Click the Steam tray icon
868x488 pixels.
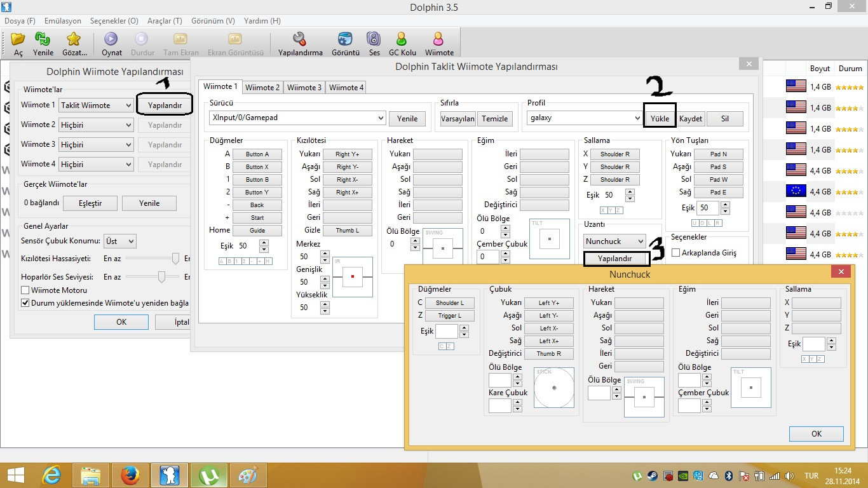(x=653, y=476)
